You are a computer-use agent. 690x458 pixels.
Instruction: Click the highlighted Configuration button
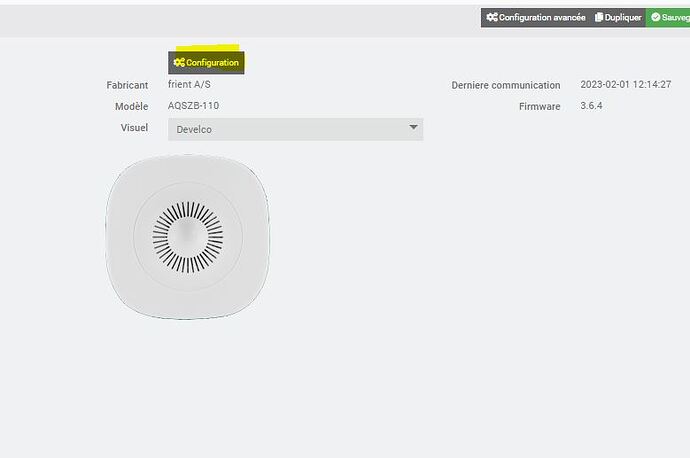click(206, 62)
